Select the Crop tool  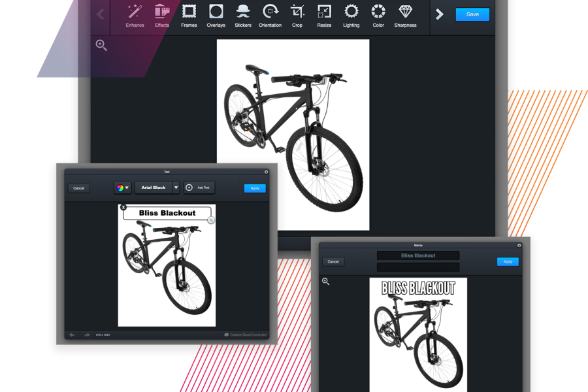[297, 16]
